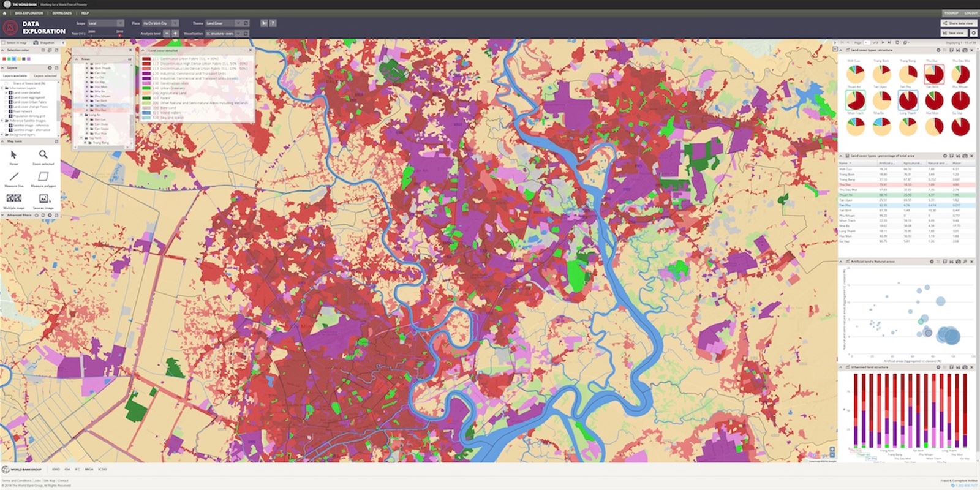This screenshot has height=490, width=980.
Task: Take snapshot of Land cover types structure chart
Action: (x=965, y=50)
